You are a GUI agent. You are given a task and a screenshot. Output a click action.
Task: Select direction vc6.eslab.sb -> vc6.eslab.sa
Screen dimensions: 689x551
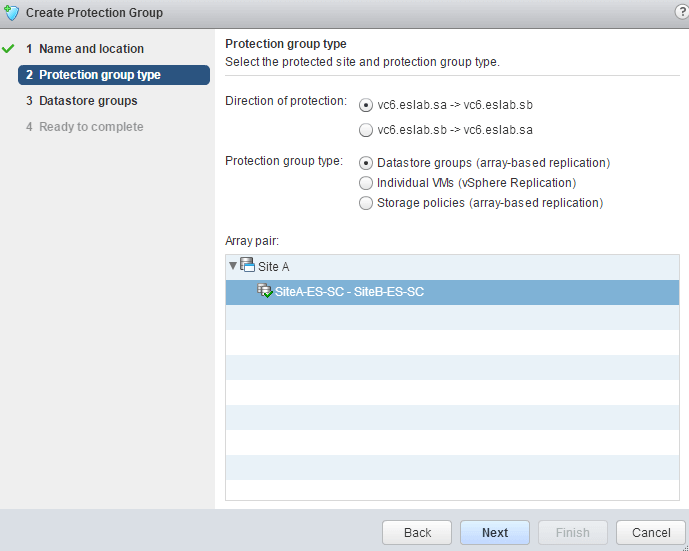366,129
